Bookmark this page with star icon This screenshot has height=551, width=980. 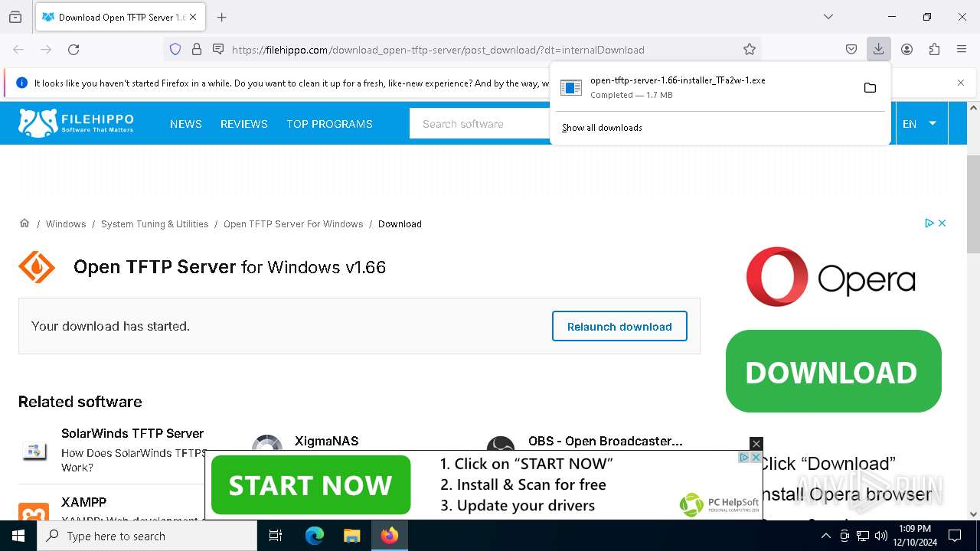[x=750, y=50]
